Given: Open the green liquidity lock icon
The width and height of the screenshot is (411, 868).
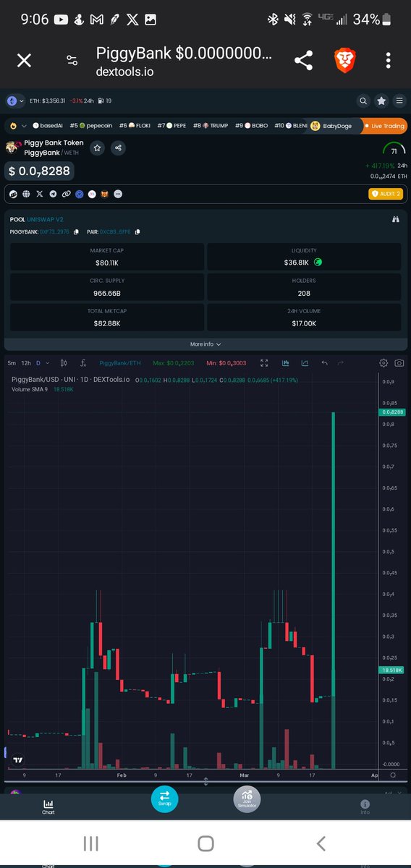Looking at the screenshot, I should point(318,263).
